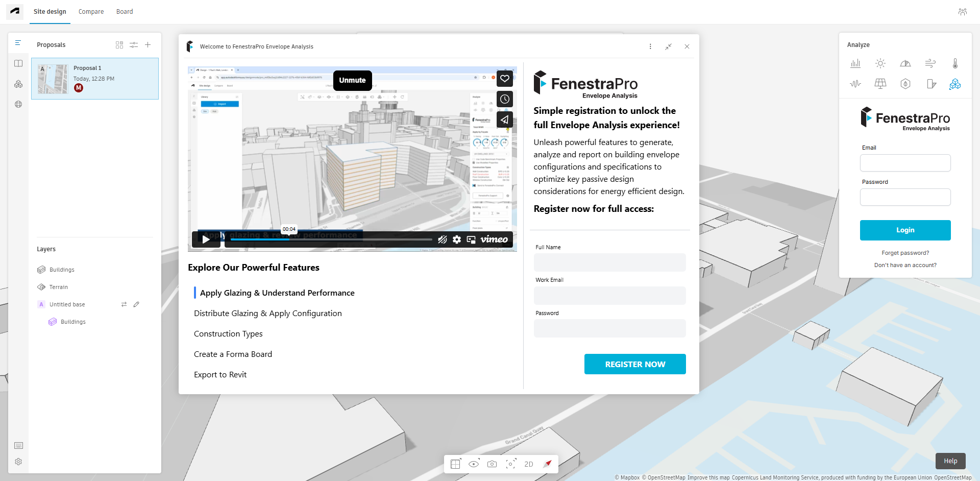Open the Wind analysis icon
Image resolution: width=980 pixels, height=481 pixels.
click(x=930, y=63)
